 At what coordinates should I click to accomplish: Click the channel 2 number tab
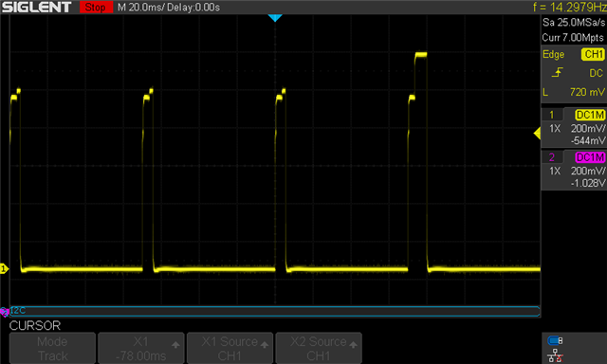coord(552,157)
